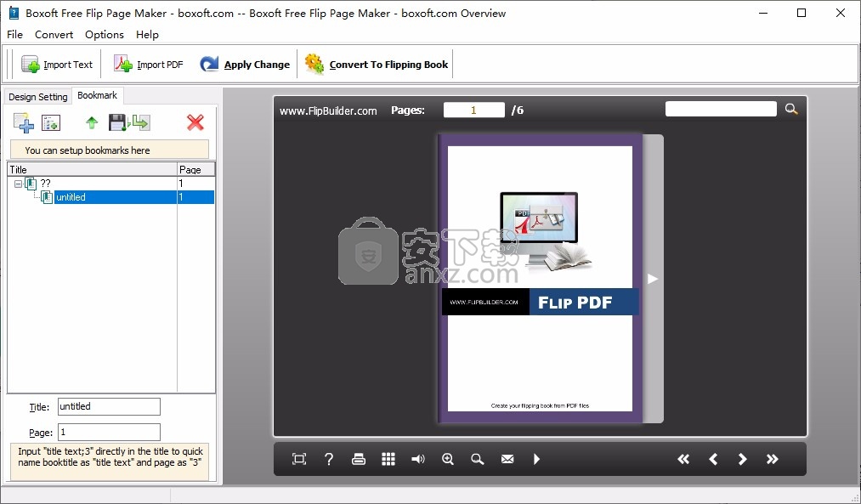
Task: Open the Convert menu
Action: (54, 35)
